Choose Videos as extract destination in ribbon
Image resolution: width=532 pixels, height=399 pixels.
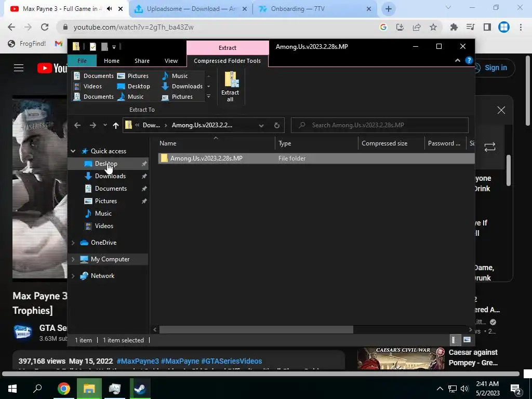[x=88, y=86]
